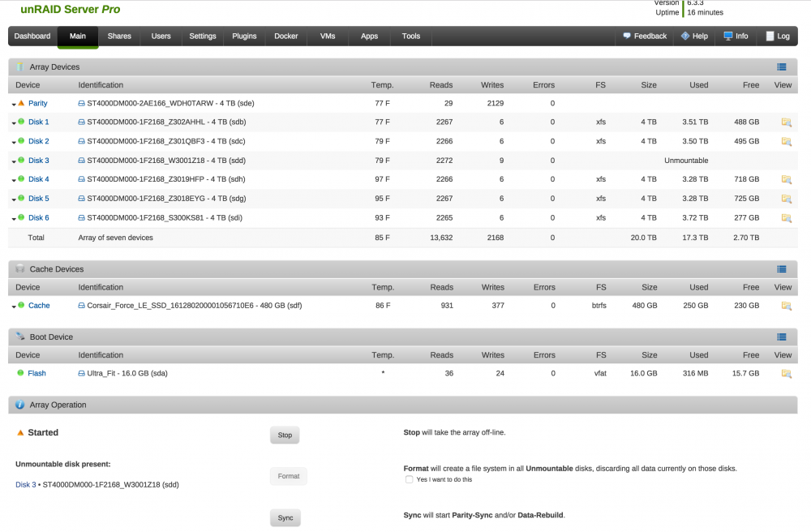The height and width of the screenshot is (532, 811).
Task: Open the Tools tab
Action: (411, 36)
